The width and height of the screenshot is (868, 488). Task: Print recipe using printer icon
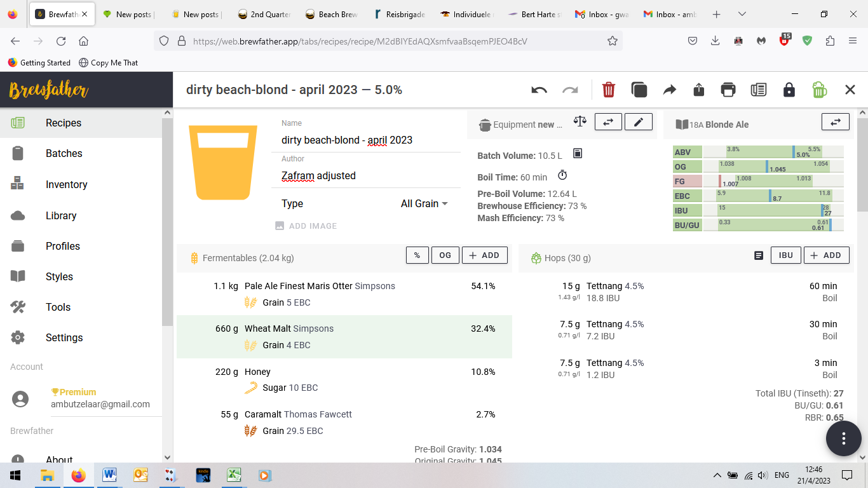tap(728, 90)
